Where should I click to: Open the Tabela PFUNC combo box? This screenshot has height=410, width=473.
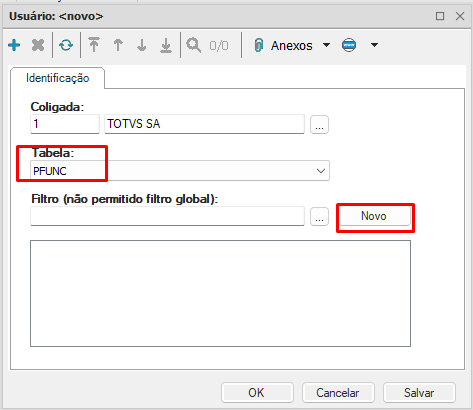(x=180, y=171)
